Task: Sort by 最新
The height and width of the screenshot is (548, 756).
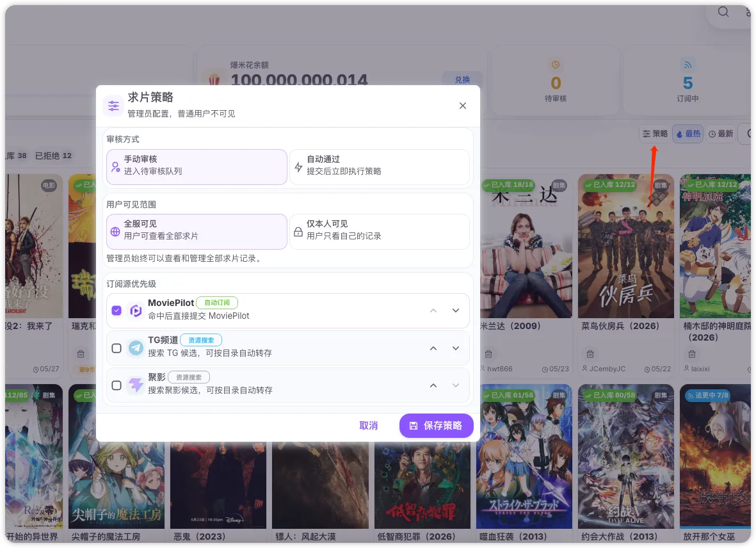Action: click(x=721, y=134)
